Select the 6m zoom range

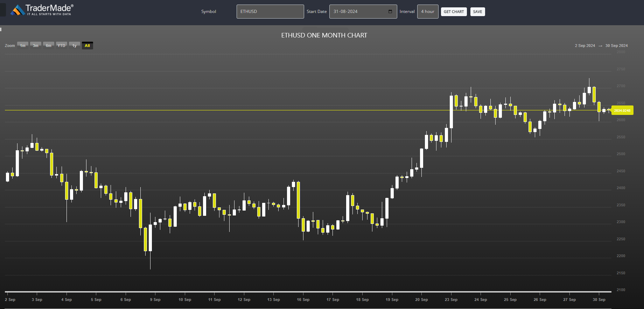(x=49, y=46)
